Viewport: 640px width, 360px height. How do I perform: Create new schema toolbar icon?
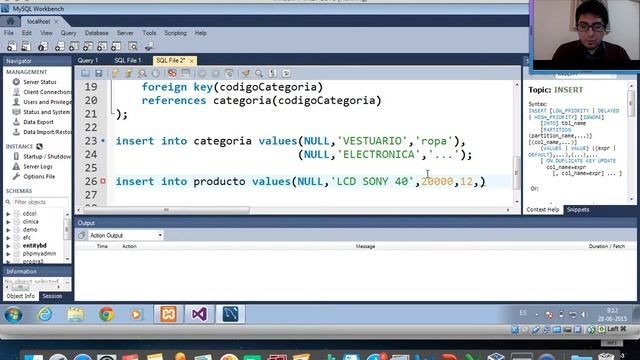pyautogui.click(x=60, y=47)
